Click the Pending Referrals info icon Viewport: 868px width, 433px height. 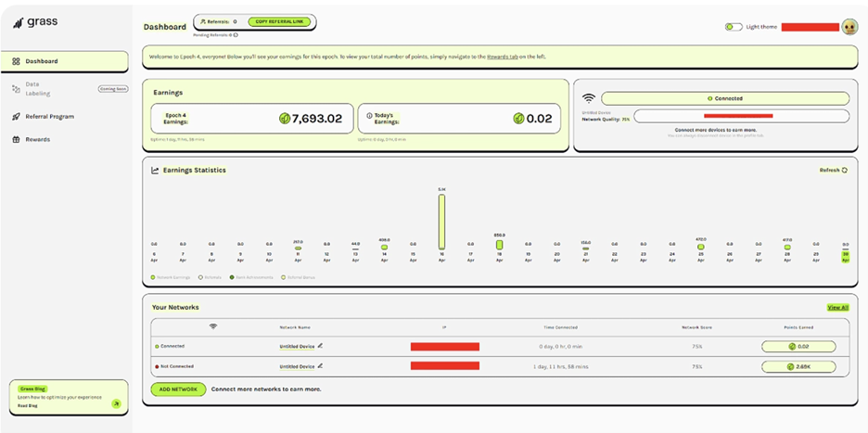(236, 35)
